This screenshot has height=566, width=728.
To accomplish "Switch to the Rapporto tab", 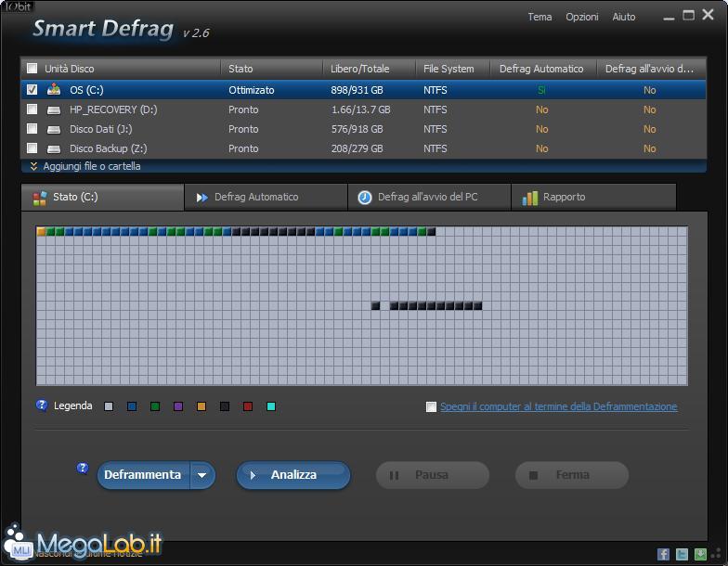I will tap(594, 197).
